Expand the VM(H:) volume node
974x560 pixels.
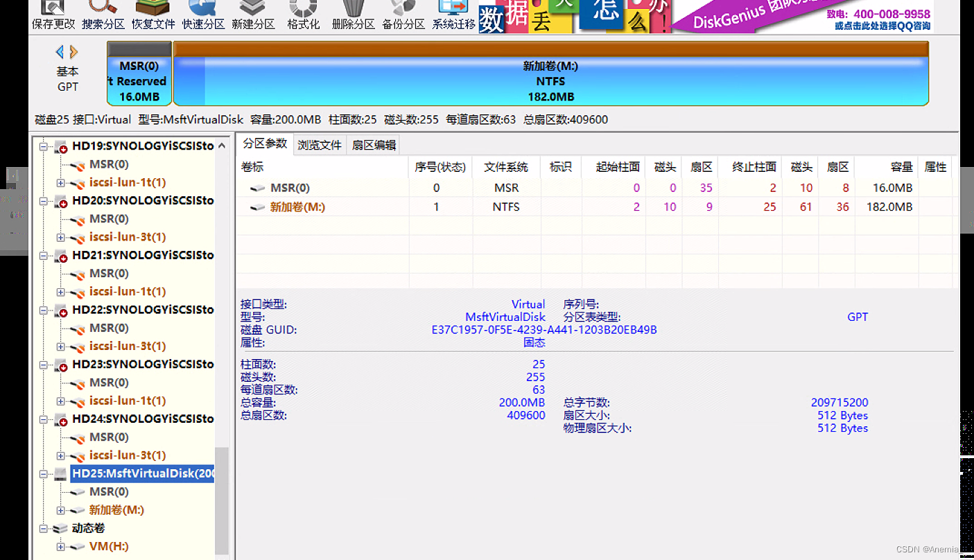pyautogui.click(x=61, y=547)
